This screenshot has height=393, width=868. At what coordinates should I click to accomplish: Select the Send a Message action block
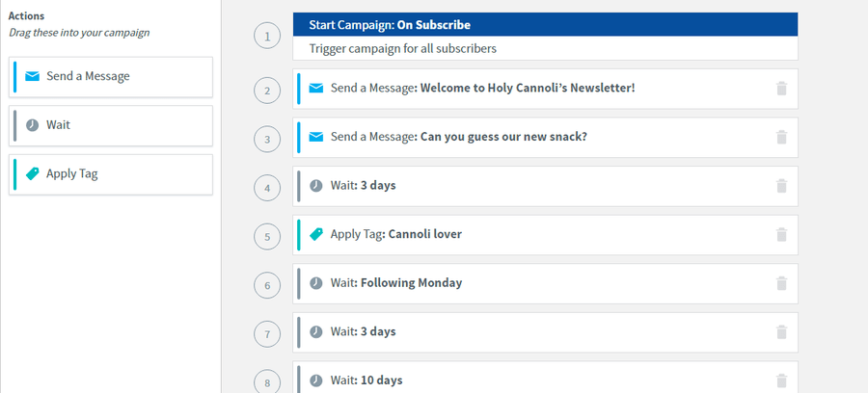pos(111,77)
